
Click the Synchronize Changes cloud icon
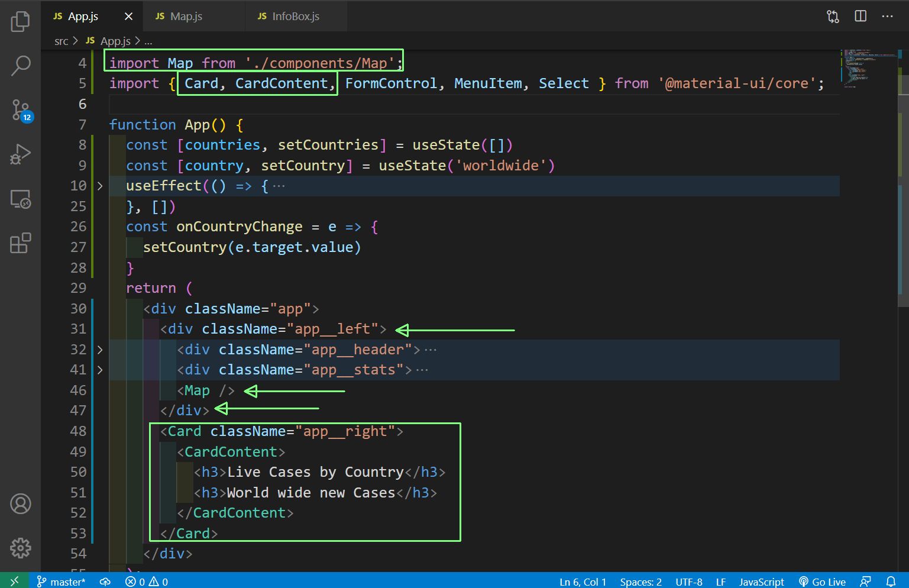point(105,581)
